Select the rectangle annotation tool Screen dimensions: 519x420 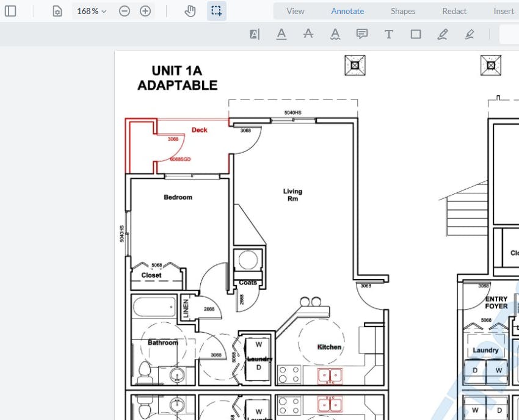tap(416, 34)
